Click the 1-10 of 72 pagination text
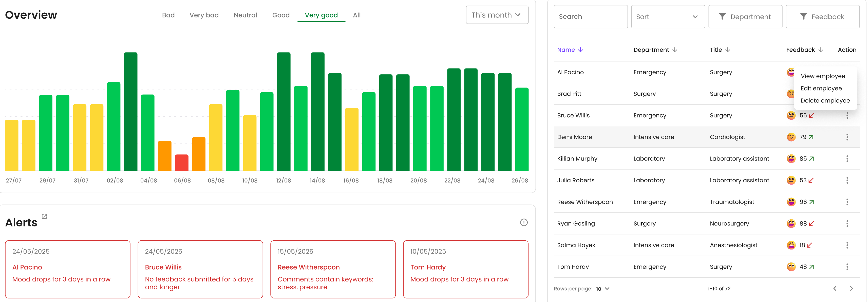Viewport: 868px width, 302px height. (x=719, y=289)
